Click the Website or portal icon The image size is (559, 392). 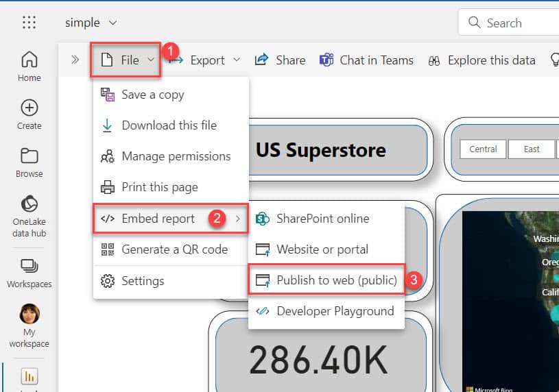(x=263, y=249)
